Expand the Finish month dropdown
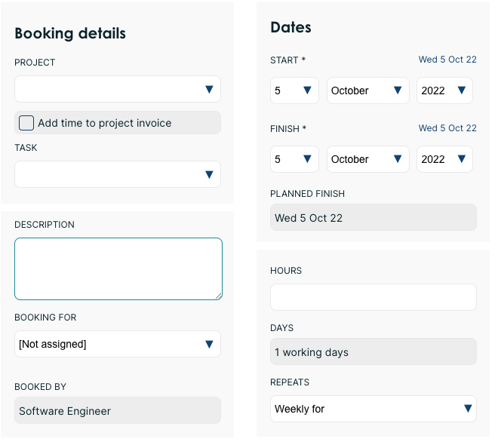The image size is (498, 448). tap(367, 159)
